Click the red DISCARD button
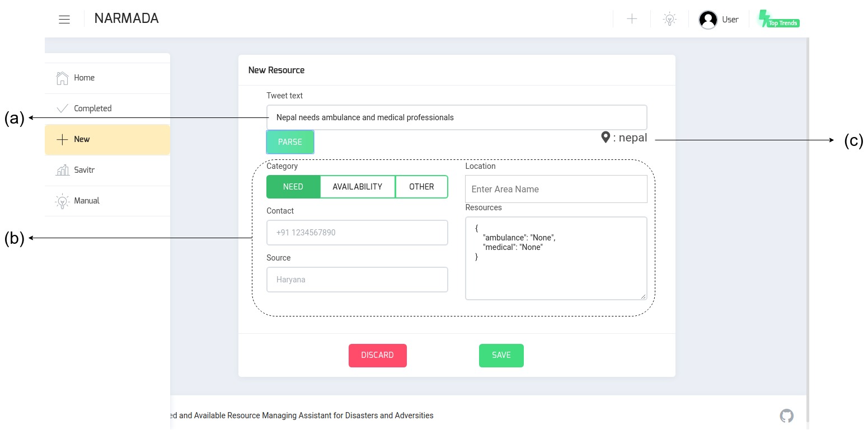This screenshot has width=868, height=430. click(x=377, y=355)
